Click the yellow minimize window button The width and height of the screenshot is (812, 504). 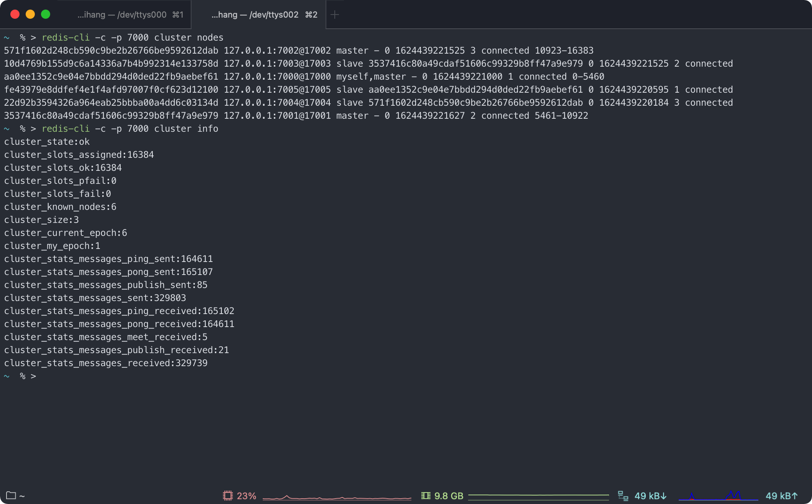(x=30, y=14)
